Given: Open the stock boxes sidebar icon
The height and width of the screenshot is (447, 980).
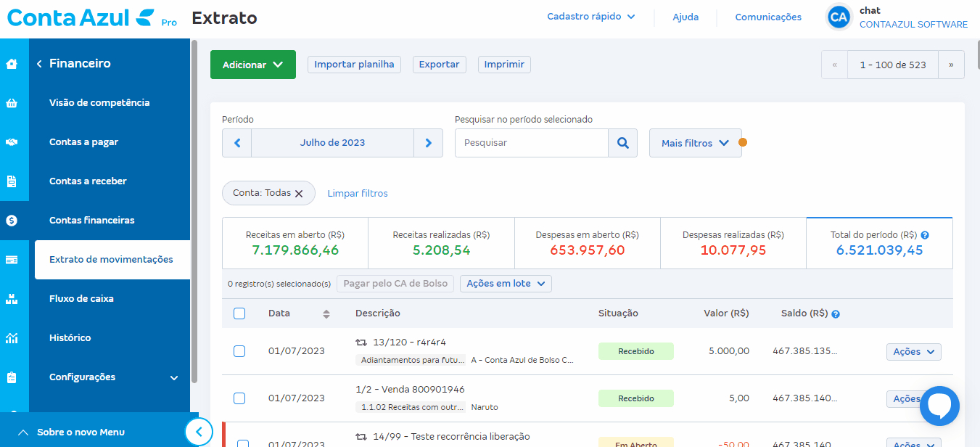Looking at the screenshot, I should [12, 299].
